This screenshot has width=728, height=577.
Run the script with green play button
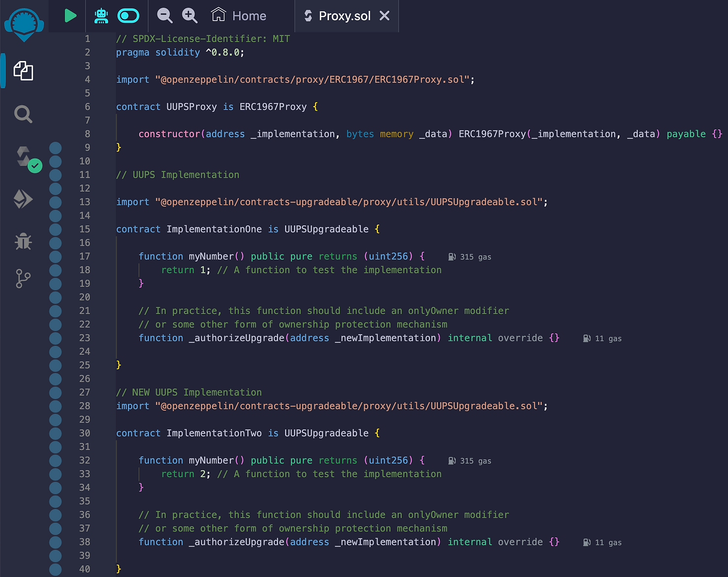coord(70,16)
